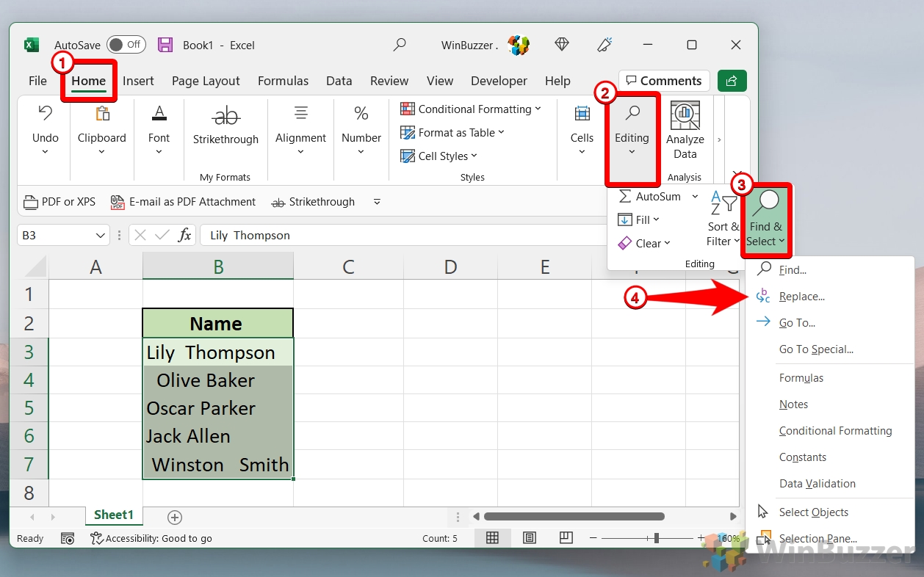Click the green Share button
924x577 pixels.
[x=732, y=81]
